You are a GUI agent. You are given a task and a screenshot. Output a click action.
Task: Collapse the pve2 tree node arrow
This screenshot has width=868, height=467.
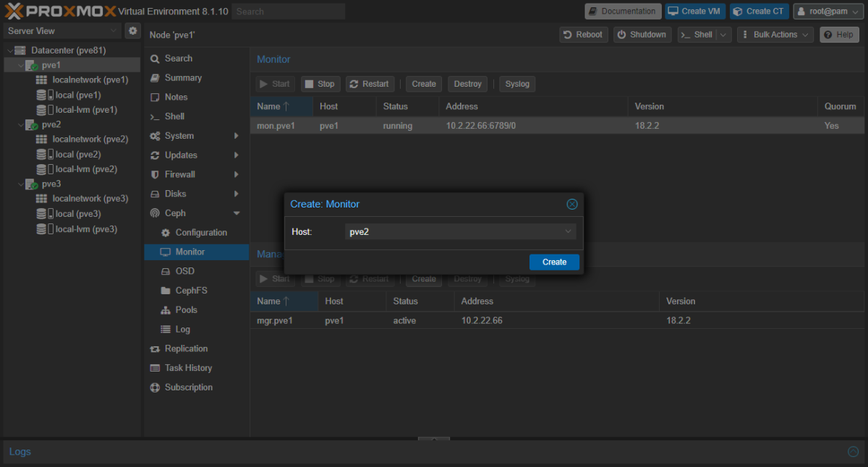tap(20, 124)
